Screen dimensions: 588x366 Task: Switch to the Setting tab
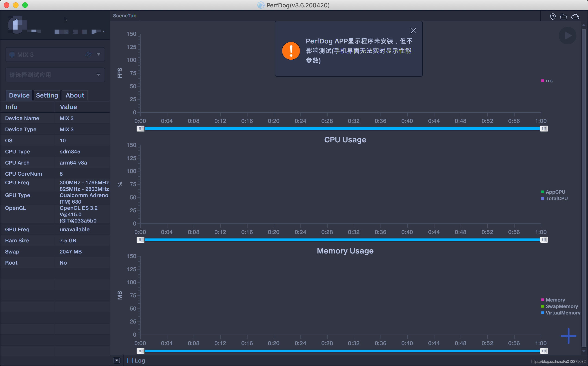point(47,95)
